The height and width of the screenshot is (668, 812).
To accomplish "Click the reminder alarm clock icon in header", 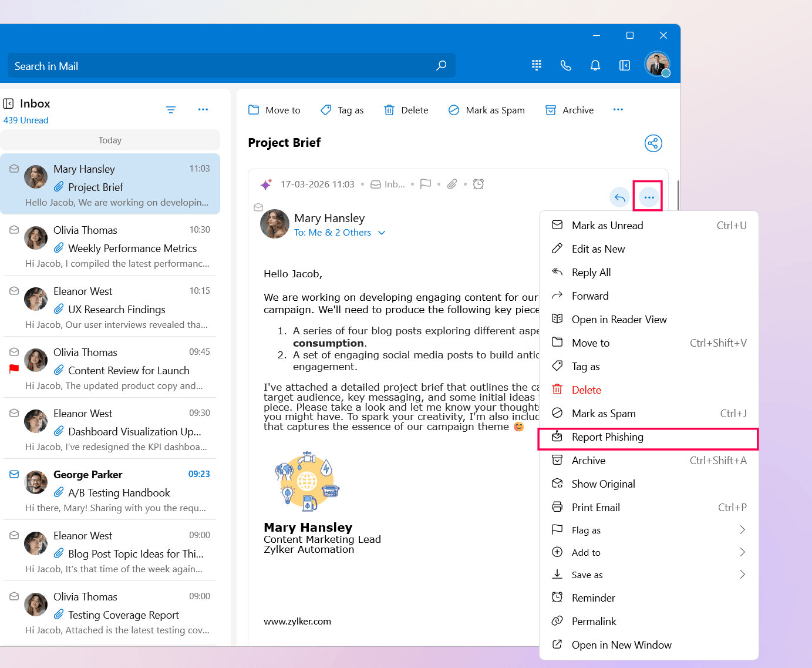I will pos(479,184).
